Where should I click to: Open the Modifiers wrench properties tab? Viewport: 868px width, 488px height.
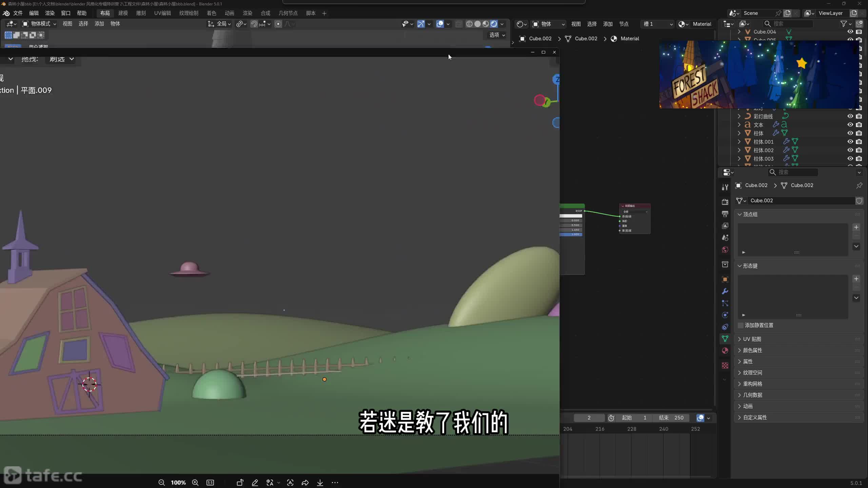[725, 291]
